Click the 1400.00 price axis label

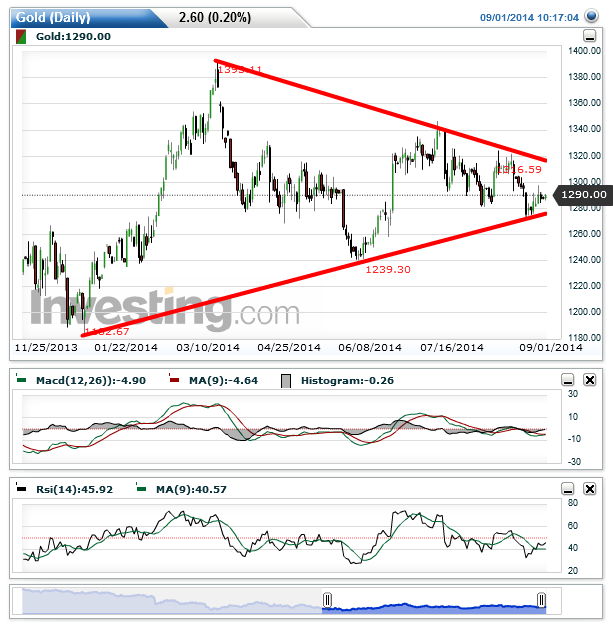pyautogui.click(x=584, y=51)
